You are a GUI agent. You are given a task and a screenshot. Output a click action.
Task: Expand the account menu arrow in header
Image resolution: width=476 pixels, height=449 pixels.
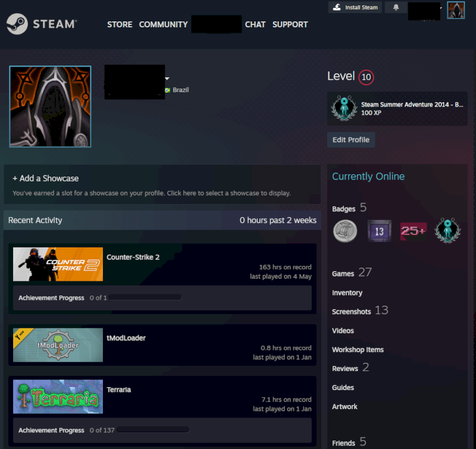(441, 8)
